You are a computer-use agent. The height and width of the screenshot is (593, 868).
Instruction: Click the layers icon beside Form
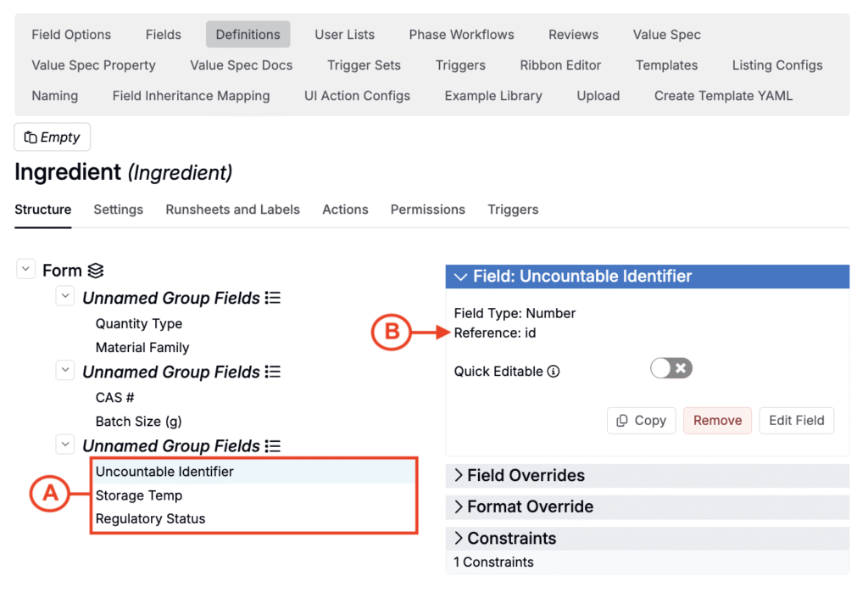pyautogui.click(x=96, y=271)
